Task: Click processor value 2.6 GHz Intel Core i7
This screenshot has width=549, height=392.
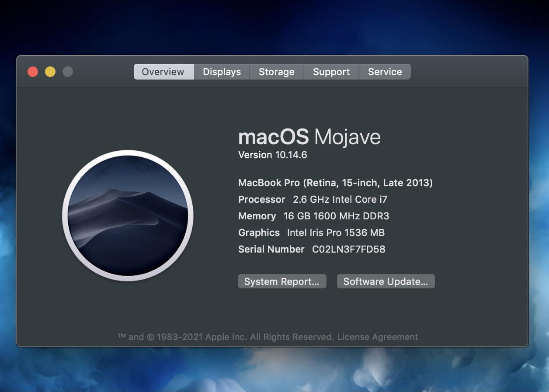Action: pos(340,199)
